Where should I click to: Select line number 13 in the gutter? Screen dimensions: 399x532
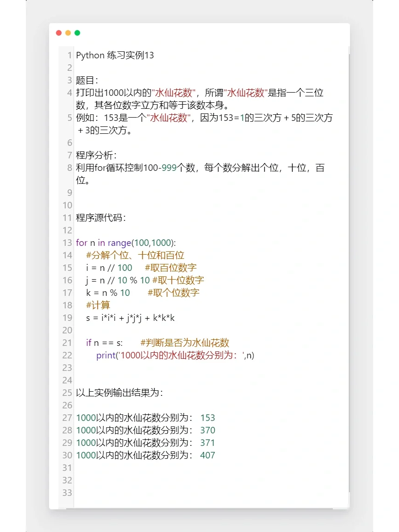click(66, 243)
